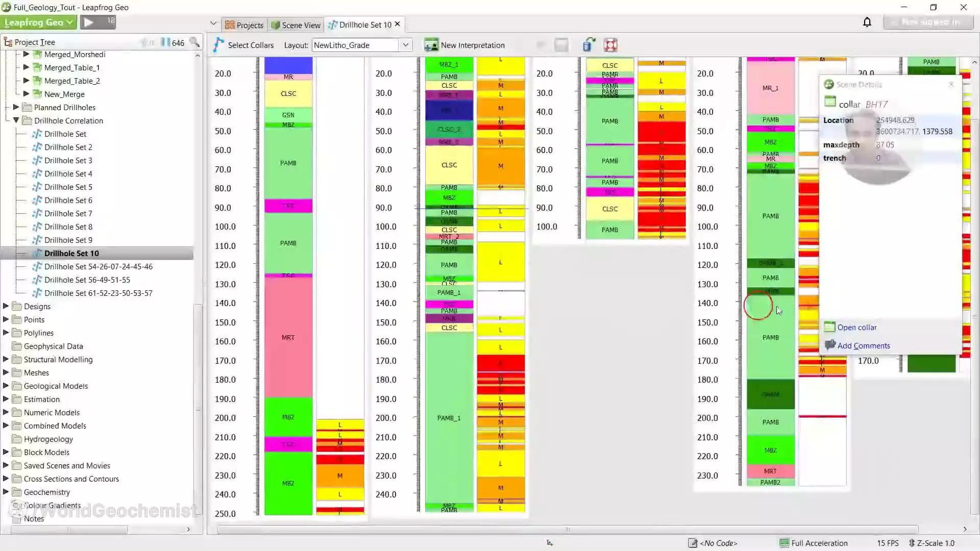Click the Drillhole Set 10 tree icon

click(37, 253)
